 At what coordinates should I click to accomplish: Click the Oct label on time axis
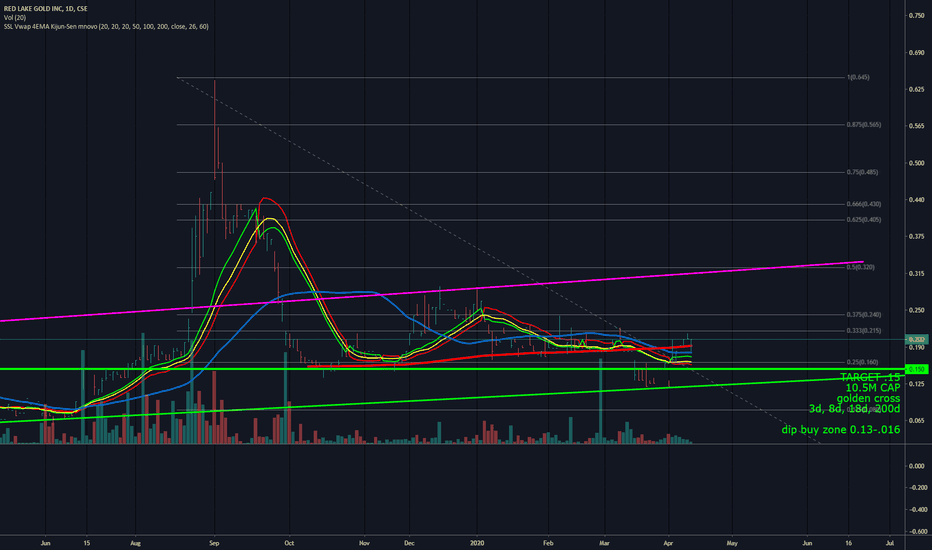click(289, 543)
